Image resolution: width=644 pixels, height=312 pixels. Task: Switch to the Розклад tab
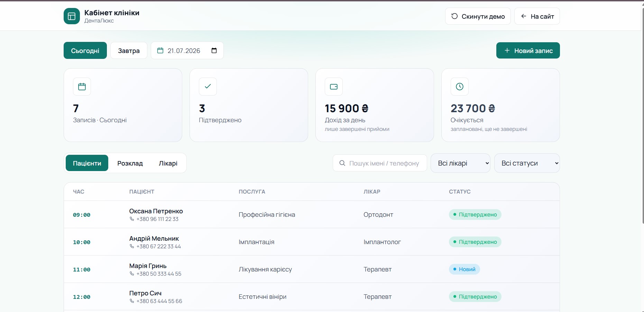coord(130,163)
